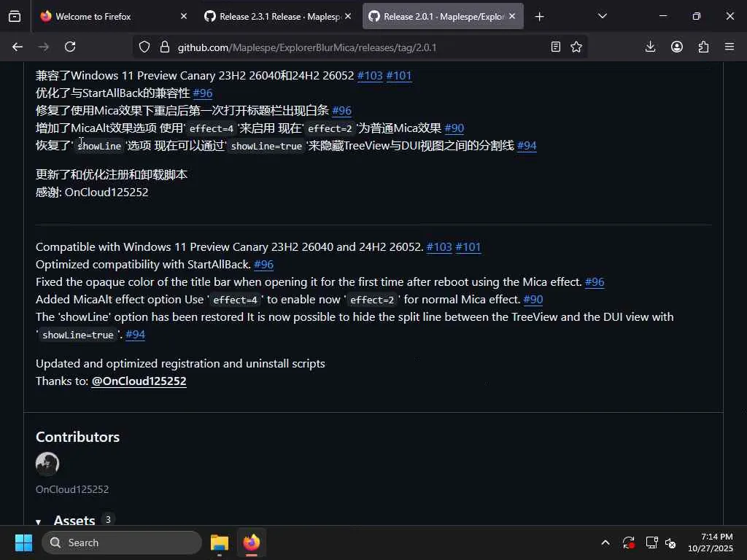Screen dimensions: 747x560
Task: Click 'showLine=true' code in English notes
Action: [x=78, y=335]
